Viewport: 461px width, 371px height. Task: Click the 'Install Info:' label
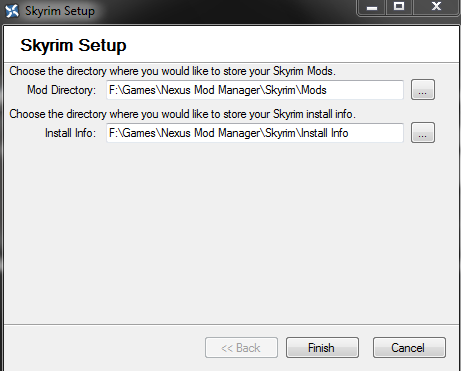(x=70, y=133)
